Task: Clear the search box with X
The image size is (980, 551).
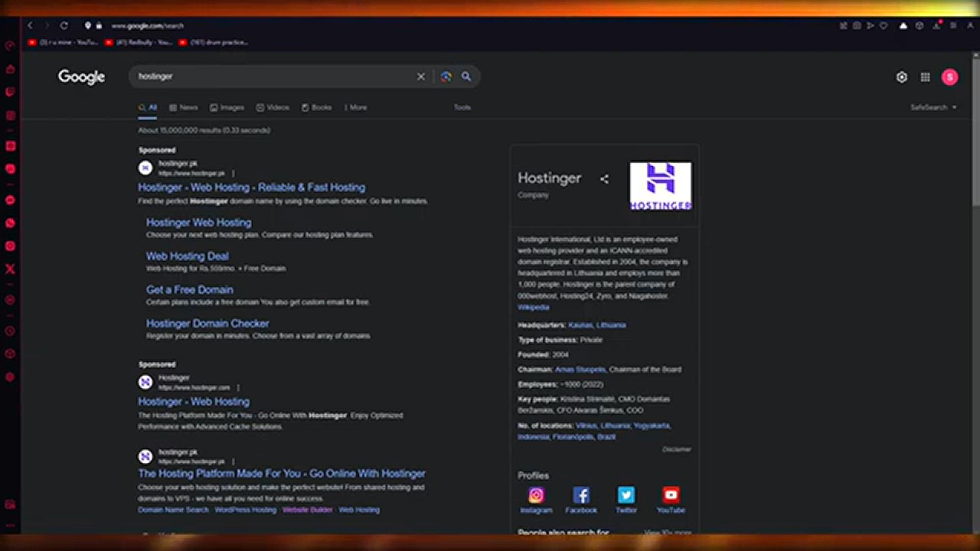Action: click(421, 77)
